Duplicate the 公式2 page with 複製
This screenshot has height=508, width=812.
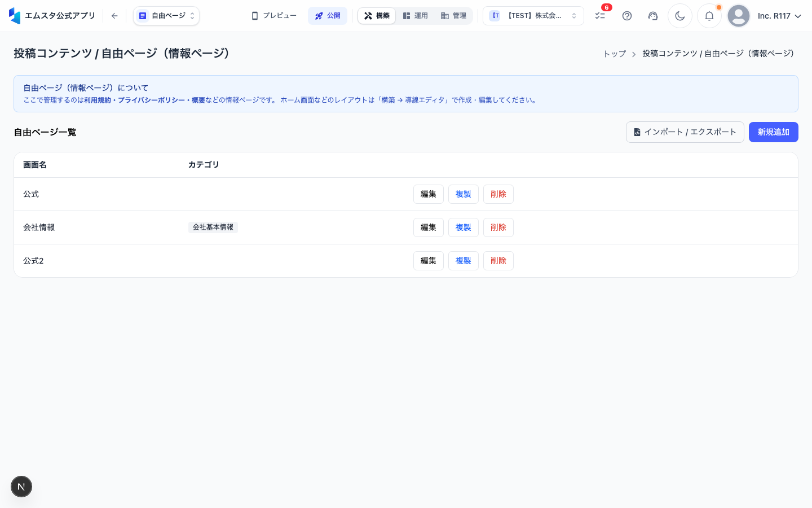point(464,261)
